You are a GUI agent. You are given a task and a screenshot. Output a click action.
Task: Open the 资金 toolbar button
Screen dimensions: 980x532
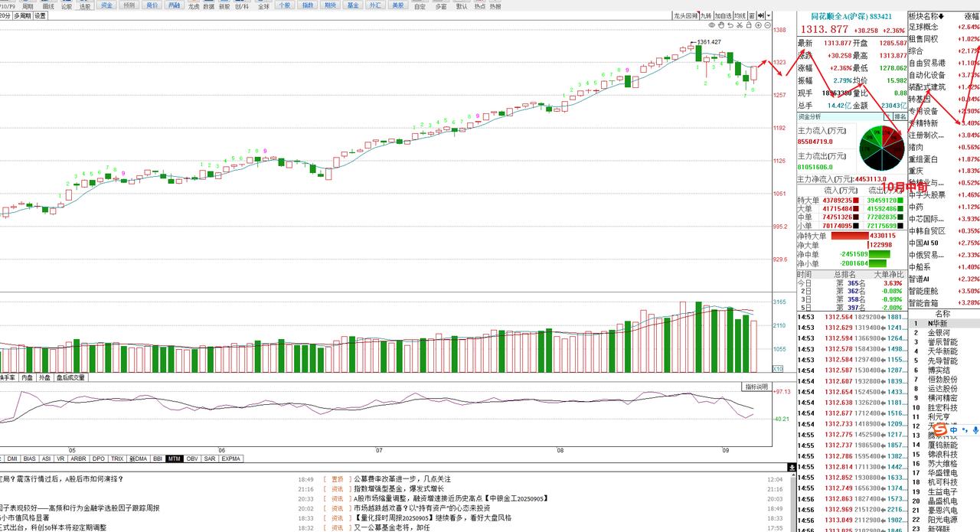106,5
